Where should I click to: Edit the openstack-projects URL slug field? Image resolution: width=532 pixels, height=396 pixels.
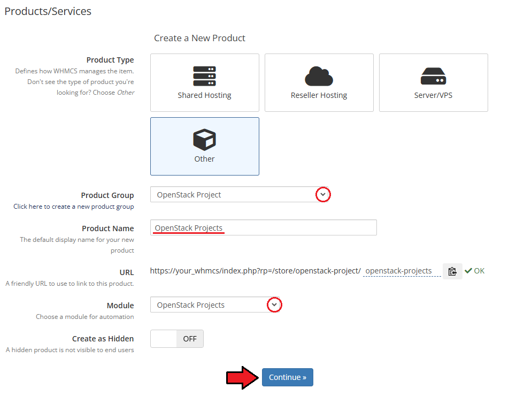coord(402,271)
